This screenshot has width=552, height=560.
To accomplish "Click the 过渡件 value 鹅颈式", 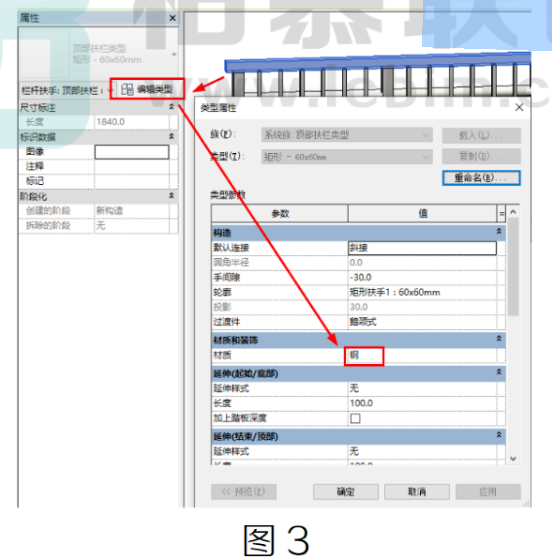I will click(x=422, y=322).
